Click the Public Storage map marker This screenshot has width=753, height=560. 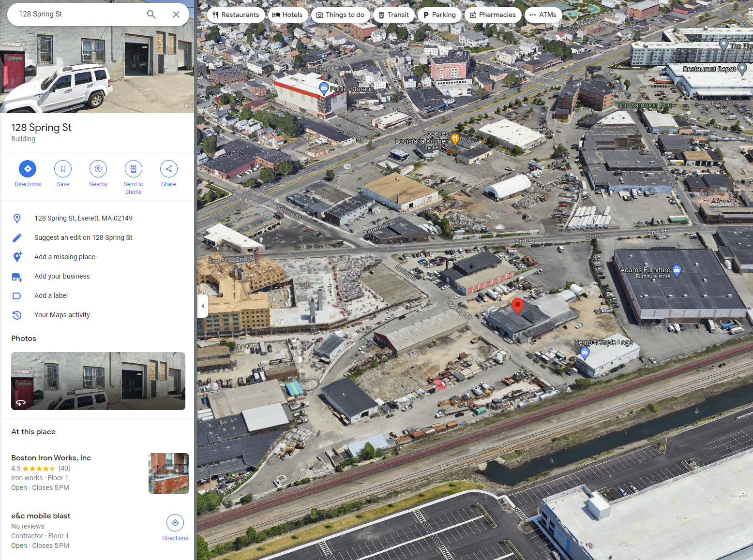click(324, 88)
